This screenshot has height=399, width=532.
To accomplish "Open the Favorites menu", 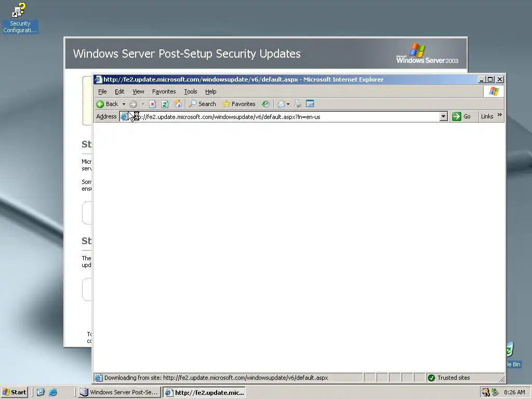I will [x=164, y=91].
